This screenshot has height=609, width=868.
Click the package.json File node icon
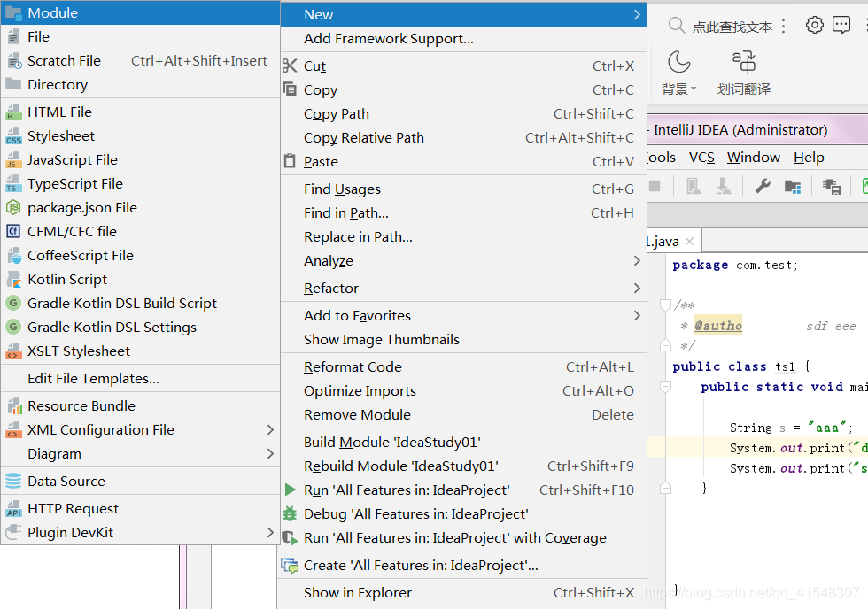pyautogui.click(x=13, y=207)
